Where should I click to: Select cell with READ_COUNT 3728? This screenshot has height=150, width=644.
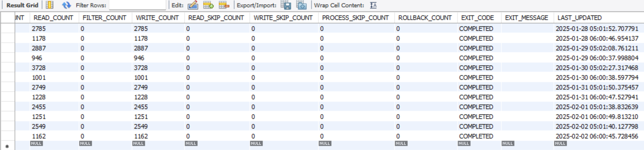[x=54, y=68]
